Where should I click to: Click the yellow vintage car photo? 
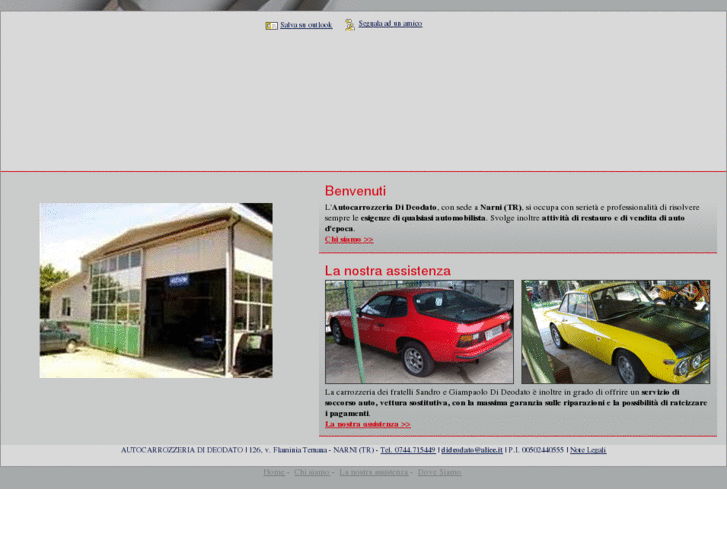click(x=616, y=332)
